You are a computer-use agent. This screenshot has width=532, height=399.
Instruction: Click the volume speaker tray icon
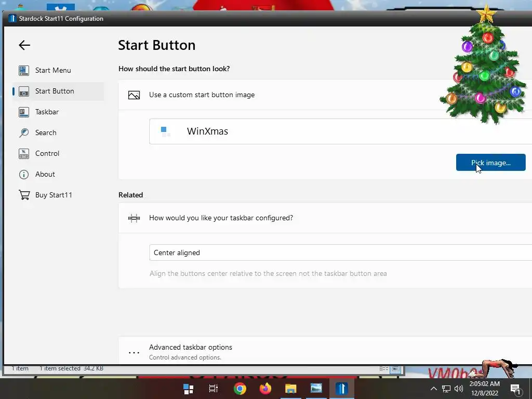pyautogui.click(x=458, y=389)
